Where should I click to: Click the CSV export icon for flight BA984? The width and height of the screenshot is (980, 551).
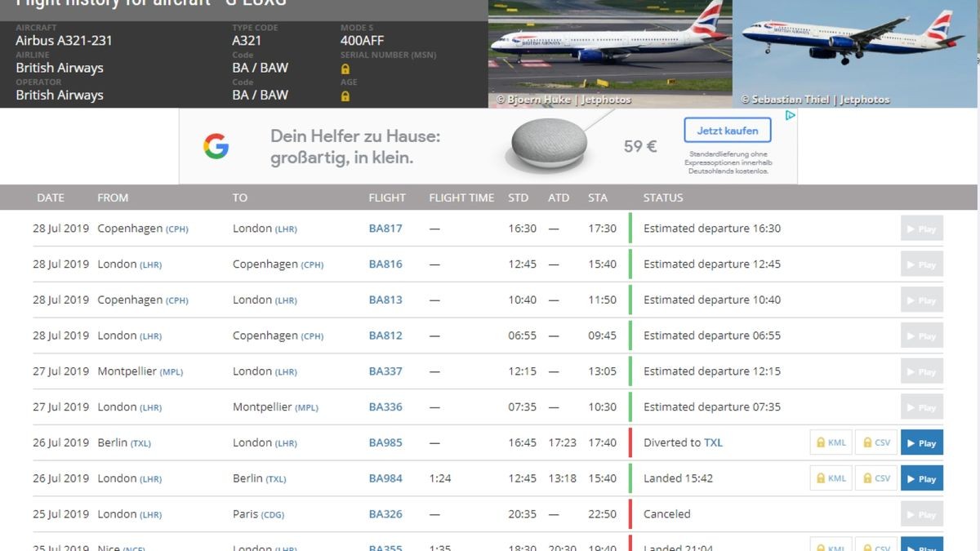pyautogui.click(x=875, y=478)
